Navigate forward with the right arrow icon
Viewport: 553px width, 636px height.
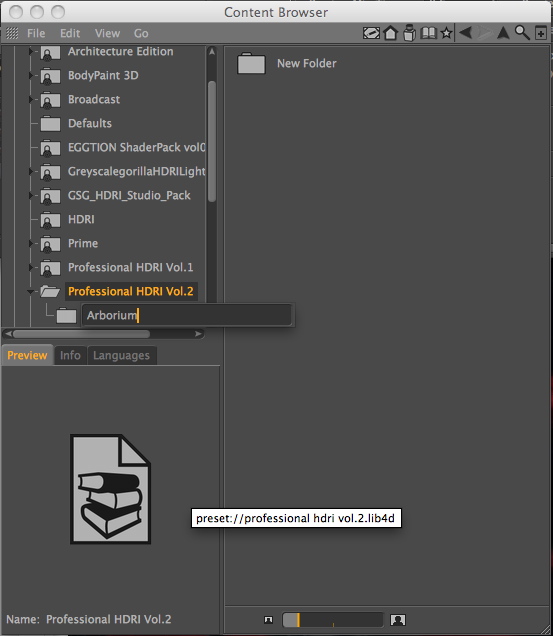coord(484,32)
